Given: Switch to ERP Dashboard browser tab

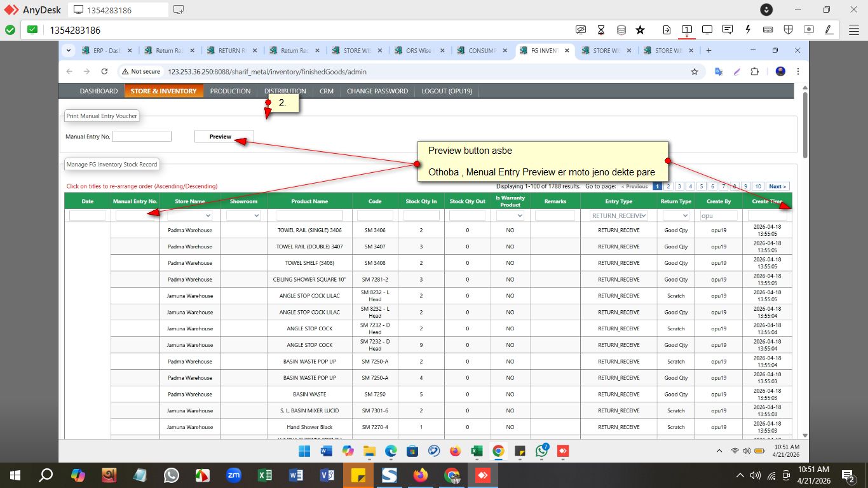Looking at the screenshot, I should click(106, 51).
